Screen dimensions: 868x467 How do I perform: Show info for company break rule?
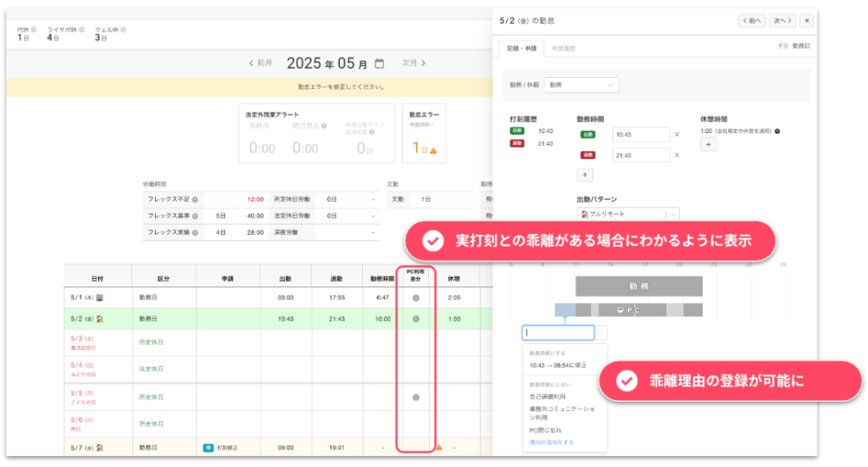click(777, 131)
